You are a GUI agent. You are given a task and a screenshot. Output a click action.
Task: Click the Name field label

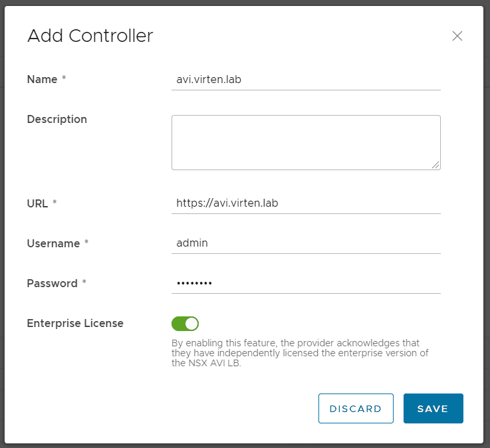pyautogui.click(x=42, y=79)
